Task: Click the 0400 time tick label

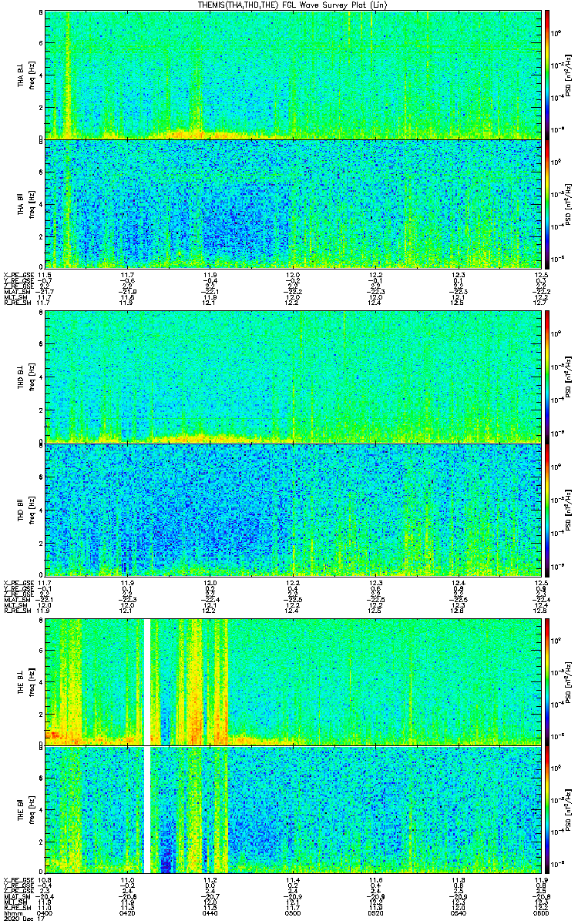Action: click(x=45, y=912)
